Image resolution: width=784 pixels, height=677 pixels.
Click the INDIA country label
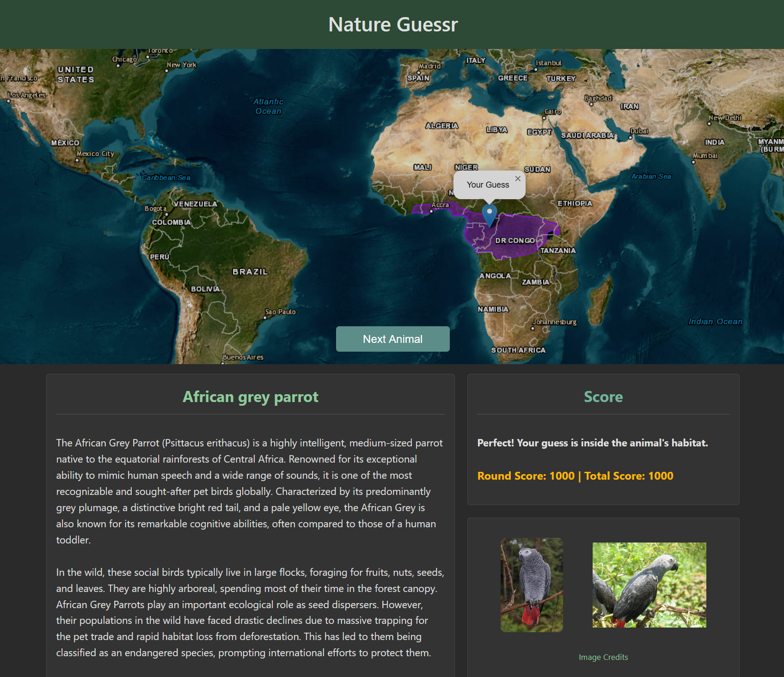(x=715, y=142)
